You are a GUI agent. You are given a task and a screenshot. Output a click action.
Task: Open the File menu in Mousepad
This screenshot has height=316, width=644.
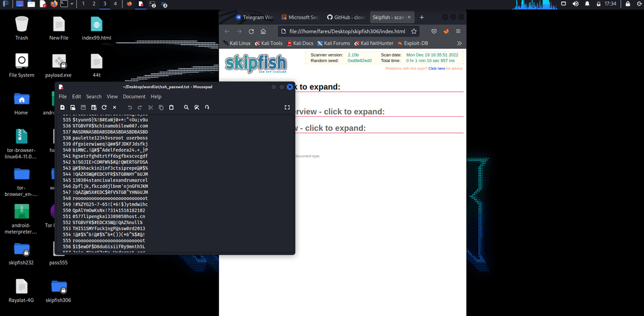pyautogui.click(x=62, y=97)
